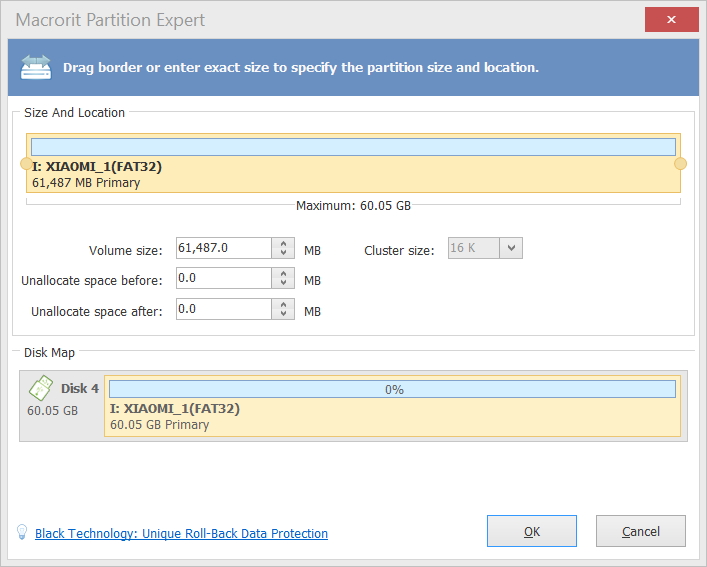
Task: Click the 'Size And Location' group title
Action: click(x=74, y=112)
